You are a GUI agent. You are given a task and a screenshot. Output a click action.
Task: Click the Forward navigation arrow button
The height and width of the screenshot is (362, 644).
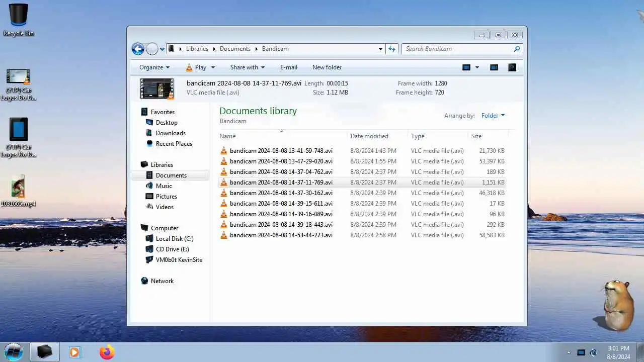152,49
